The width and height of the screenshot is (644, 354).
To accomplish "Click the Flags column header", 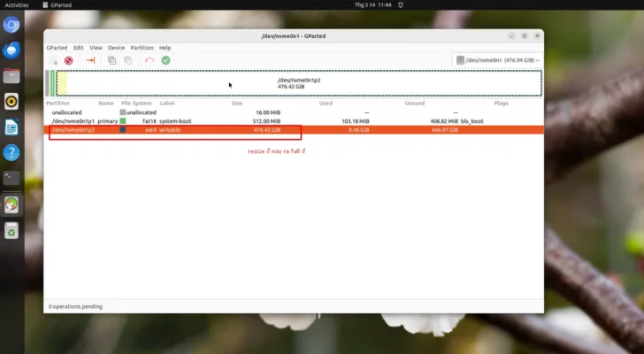I will click(501, 103).
